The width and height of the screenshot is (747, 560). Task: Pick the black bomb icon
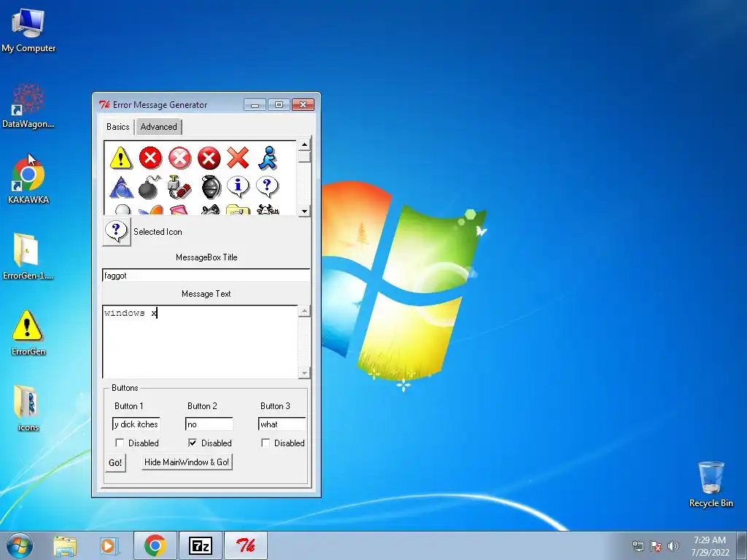click(150, 187)
